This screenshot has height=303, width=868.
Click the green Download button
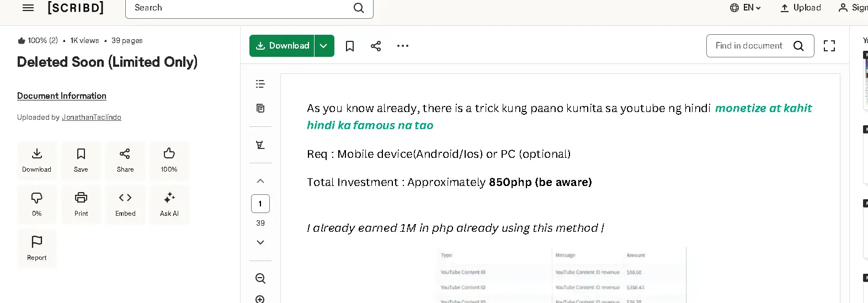tap(282, 46)
